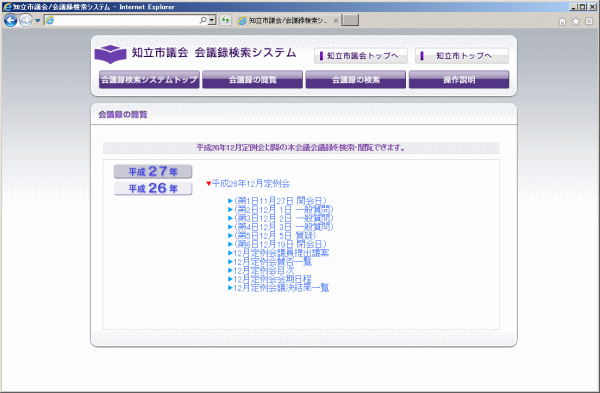Open 第6日12月19日 閉会日 record
Screen dimensions: 600x393
[x=280, y=244]
